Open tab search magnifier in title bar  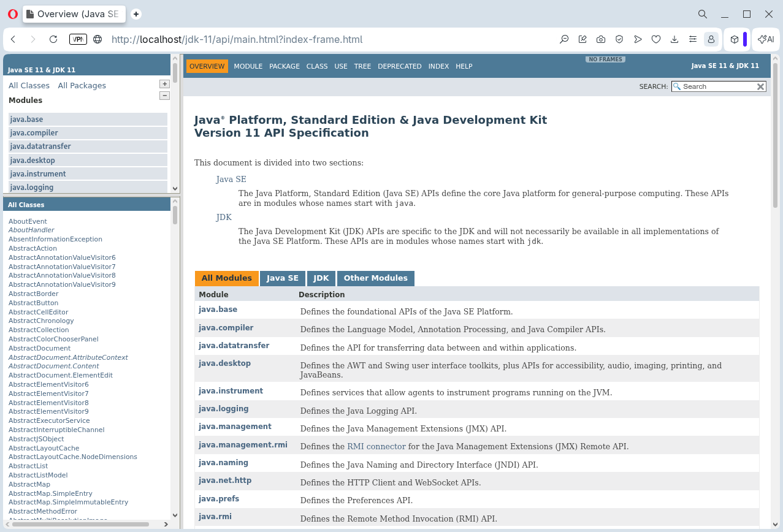703,13
